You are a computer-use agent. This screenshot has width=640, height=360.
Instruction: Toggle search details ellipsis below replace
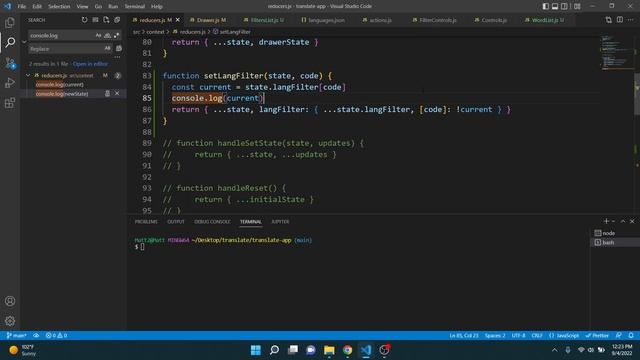pos(118,57)
